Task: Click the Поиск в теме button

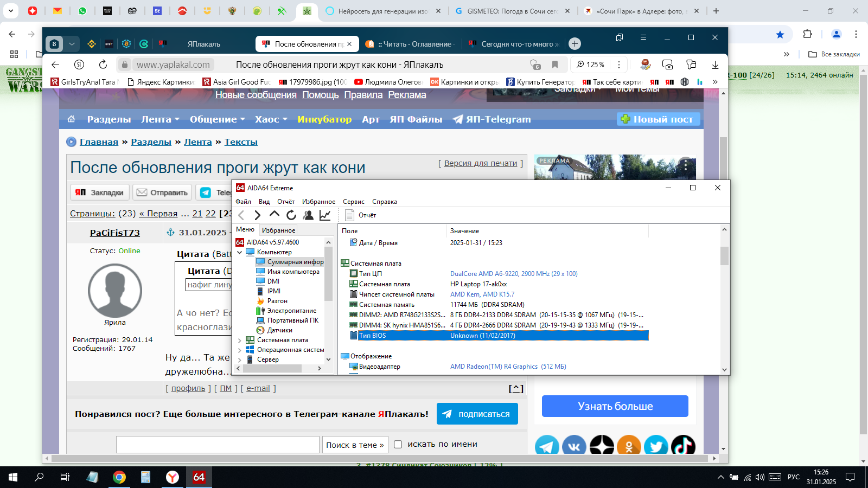Action: coord(355,445)
